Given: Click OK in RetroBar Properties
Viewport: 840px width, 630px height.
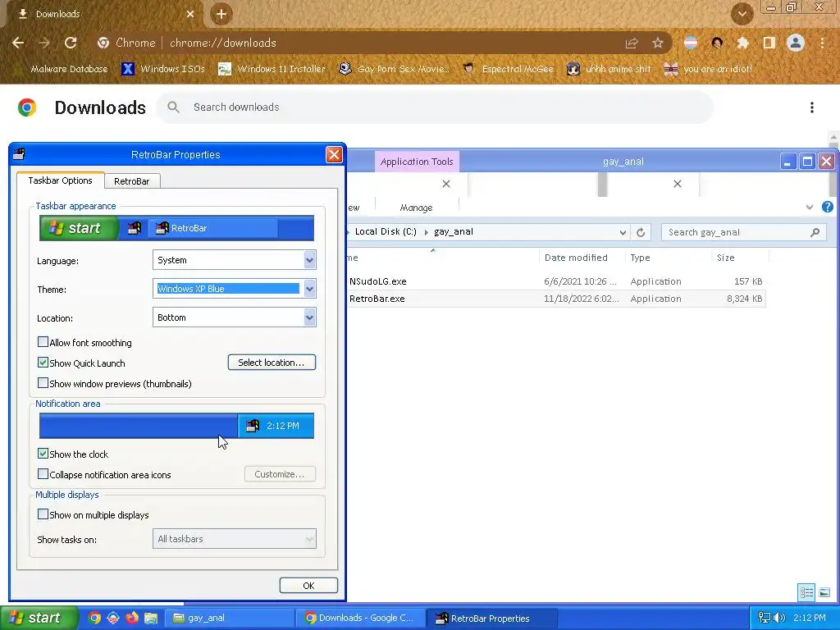Looking at the screenshot, I should coord(308,586).
